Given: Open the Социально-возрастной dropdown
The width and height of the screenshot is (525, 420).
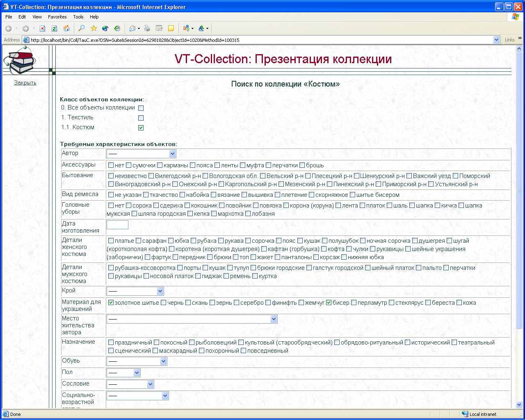Looking at the screenshot, I should coord(137,396).
